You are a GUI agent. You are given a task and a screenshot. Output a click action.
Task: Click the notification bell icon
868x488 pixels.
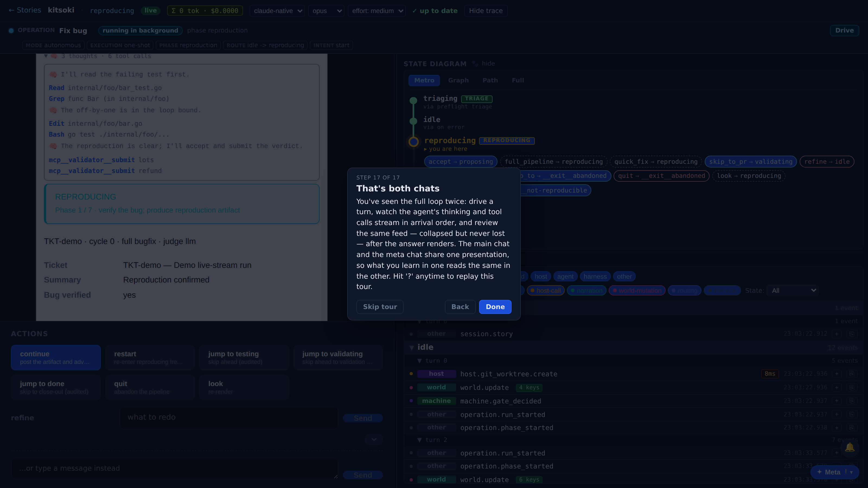tap(850, 448)
